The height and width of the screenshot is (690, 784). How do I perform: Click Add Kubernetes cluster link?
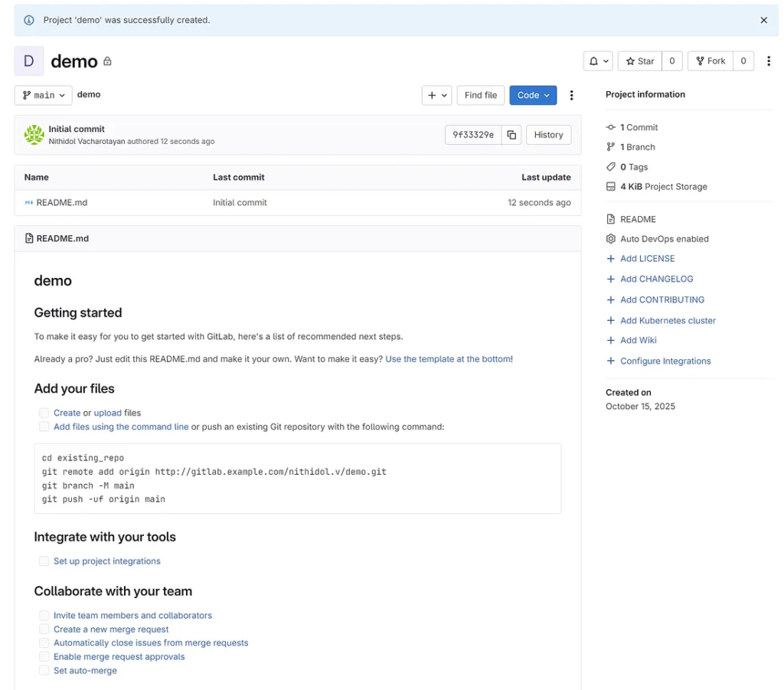(668, 321)
